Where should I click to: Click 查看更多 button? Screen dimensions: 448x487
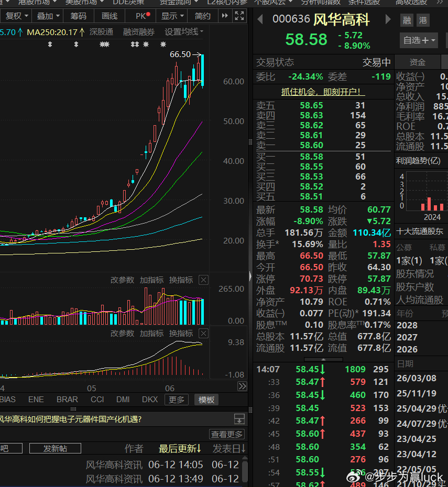[x=227, y=434]
